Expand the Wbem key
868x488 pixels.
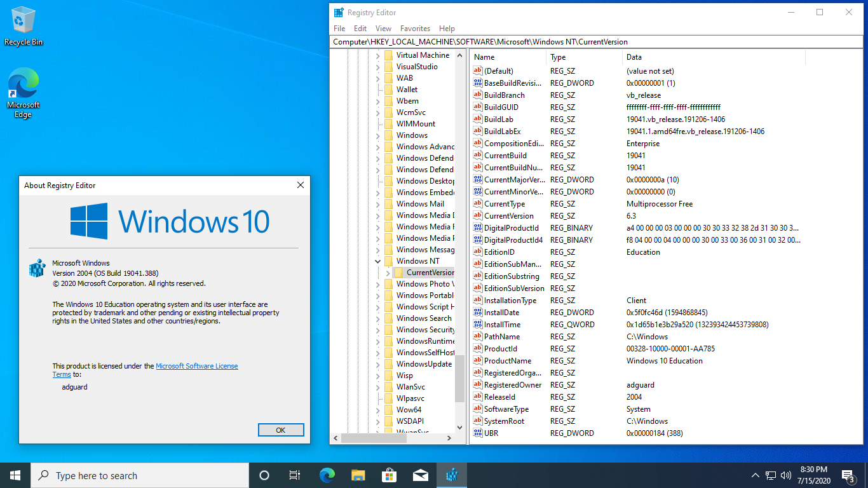point(378,101)
